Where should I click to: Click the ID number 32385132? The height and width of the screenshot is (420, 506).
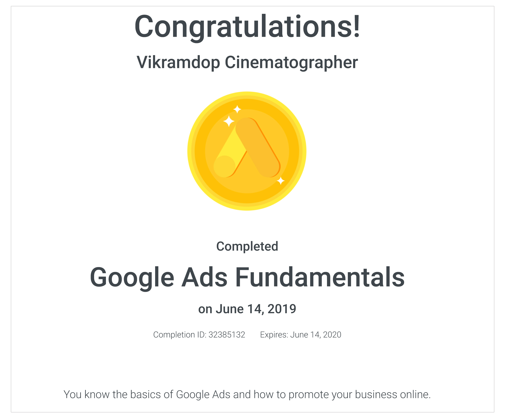(227, 335)
